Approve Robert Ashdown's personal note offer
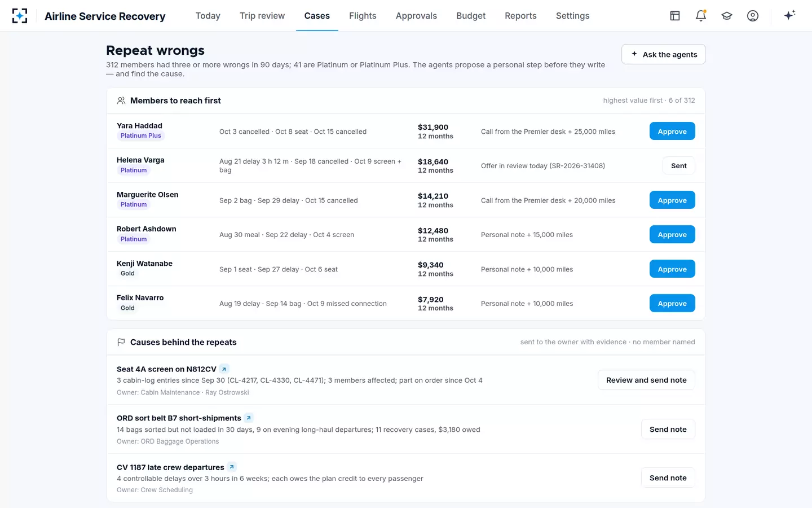Viewport: 812px width, 508px height. point(672,235)
